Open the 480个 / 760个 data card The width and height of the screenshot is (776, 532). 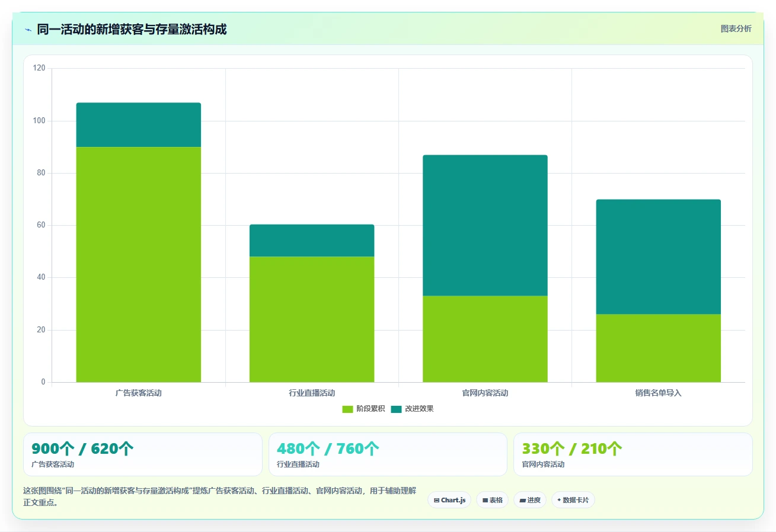(388, 454)
